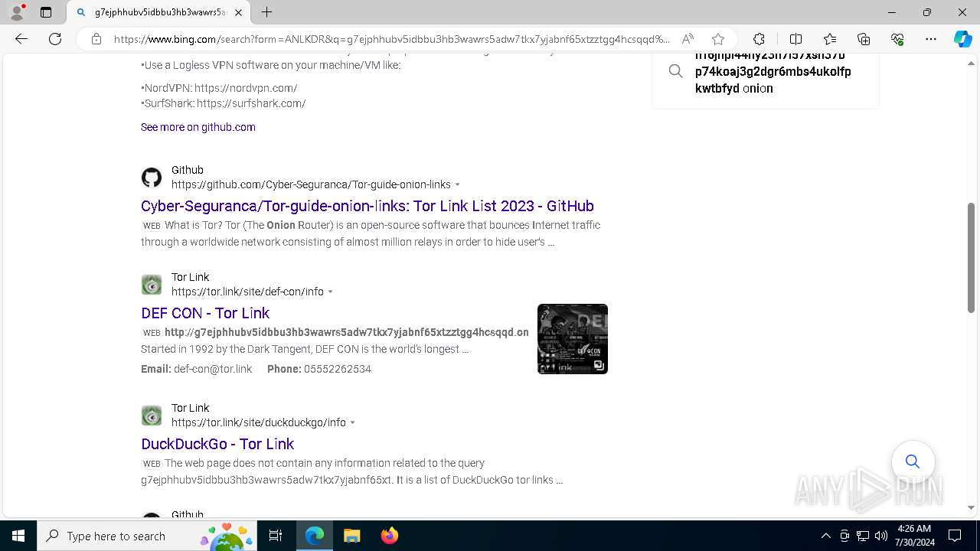
Task: Click the related search magnifier icon
Action: click(675, 71)
